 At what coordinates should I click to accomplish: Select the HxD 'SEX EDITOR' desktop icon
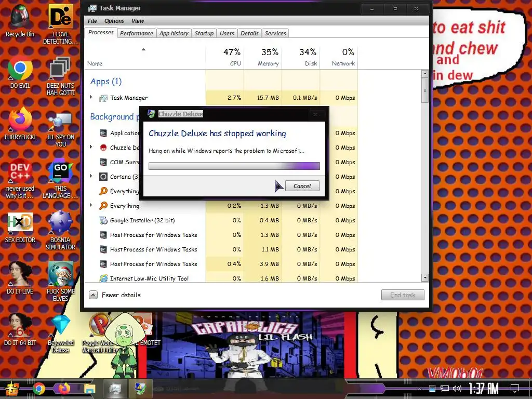click(x=20, y=228)
